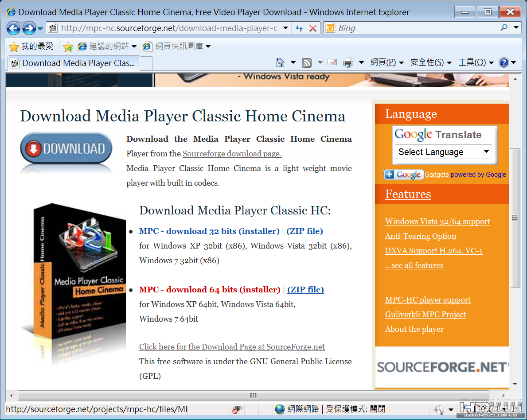Open recent pages dropdown next to Forward

(40, 28)
